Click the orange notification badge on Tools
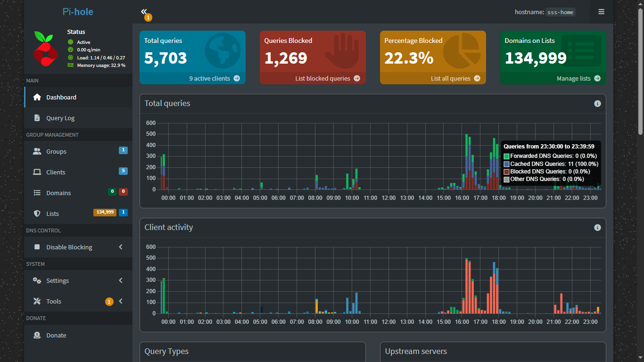The height and width of the screenshot is (362, 644). 109,302
